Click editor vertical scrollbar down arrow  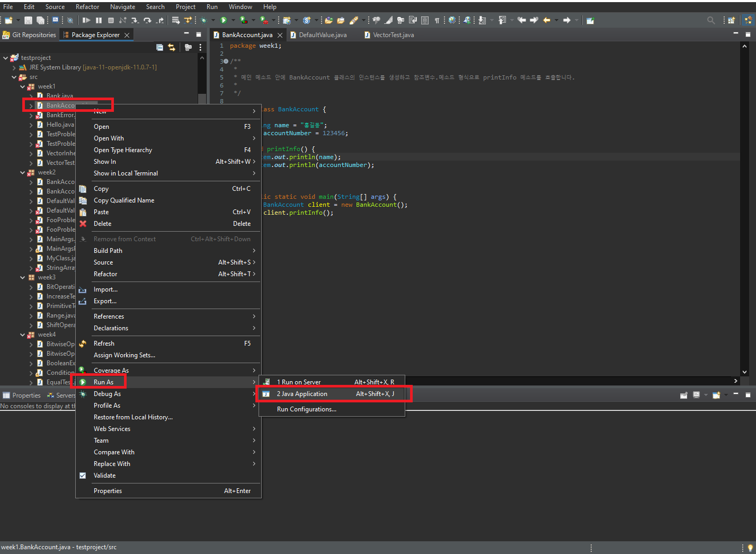pos(744,372)
